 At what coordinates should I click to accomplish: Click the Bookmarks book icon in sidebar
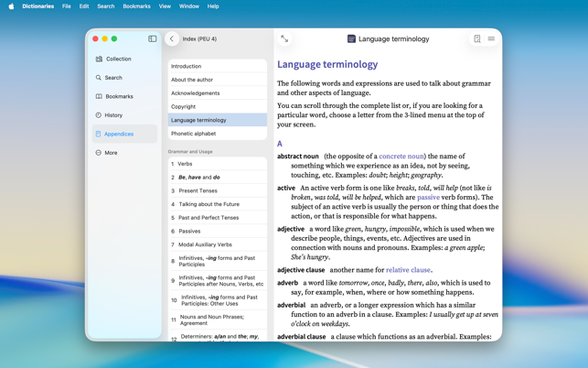point(99,96)
